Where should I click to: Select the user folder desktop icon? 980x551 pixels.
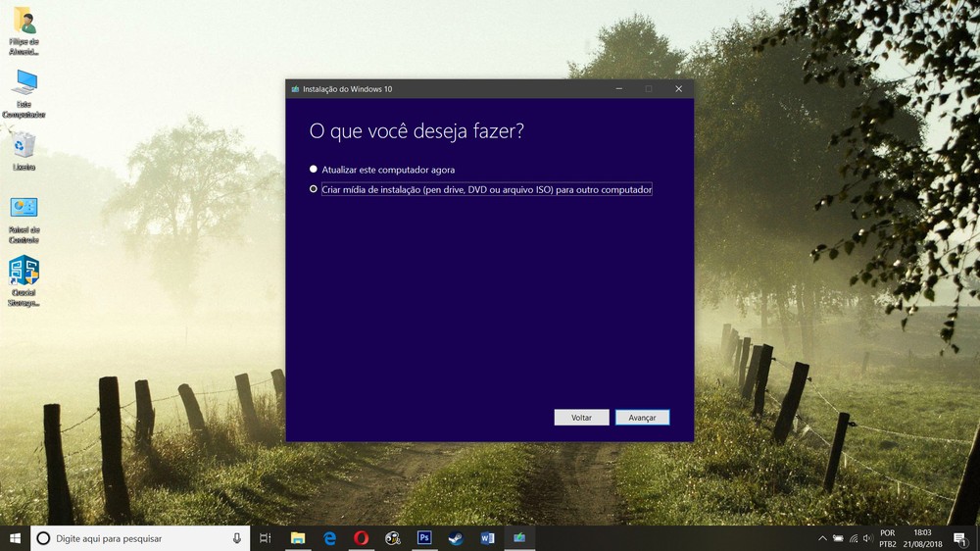click(24, 31)
